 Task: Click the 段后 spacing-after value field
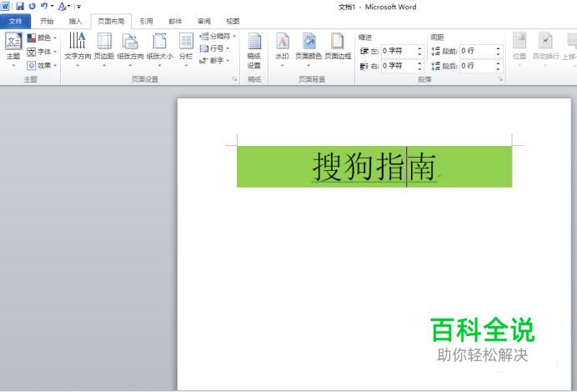coord(477,66)
